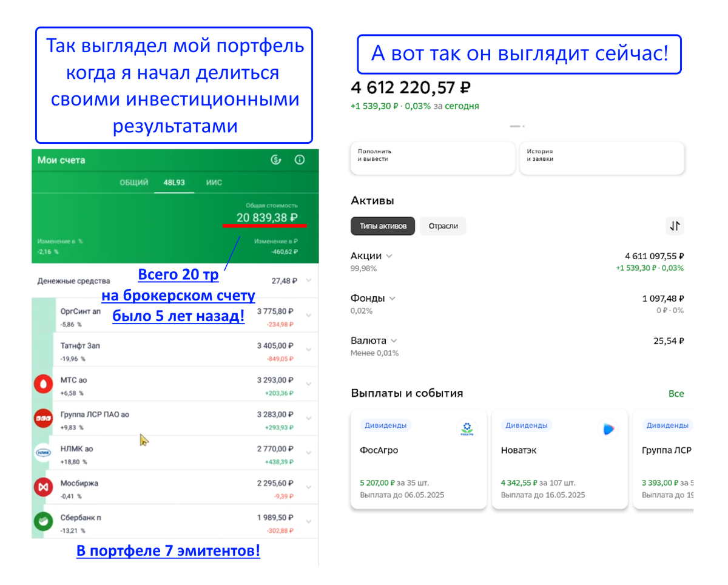Expand the Мосбиржа row chevron
This screenshot has height=585, width=728.
(x=309, y=488)
